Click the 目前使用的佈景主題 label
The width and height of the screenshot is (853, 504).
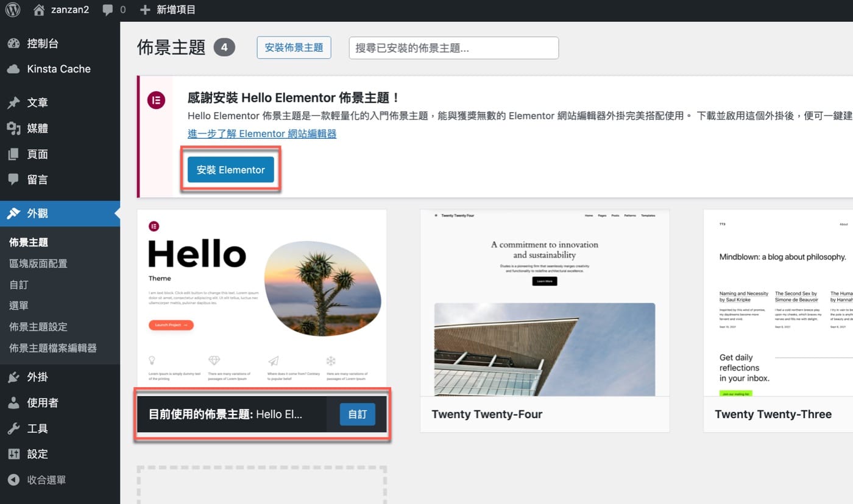(201, 415)
